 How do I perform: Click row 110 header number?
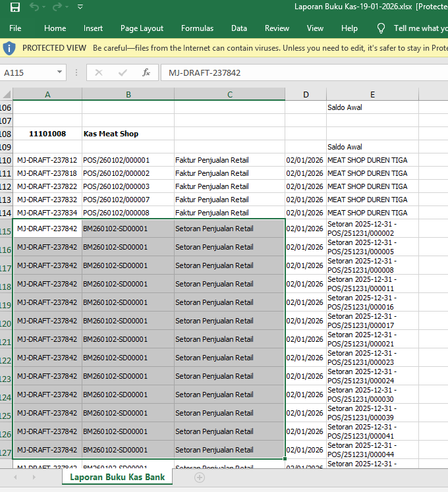[x=6, y=160]
